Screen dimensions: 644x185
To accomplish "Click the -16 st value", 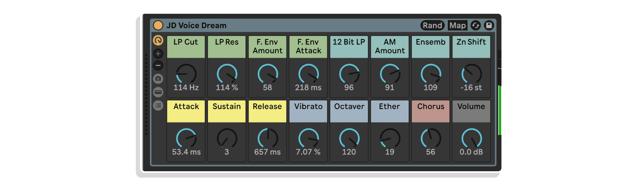I will coord(471,88).
